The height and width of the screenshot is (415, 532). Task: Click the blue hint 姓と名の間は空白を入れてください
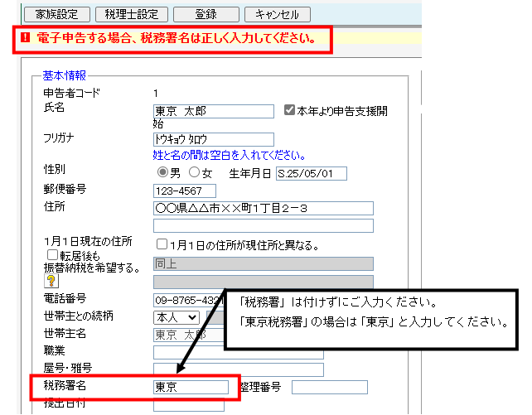[x=229, y=156]
